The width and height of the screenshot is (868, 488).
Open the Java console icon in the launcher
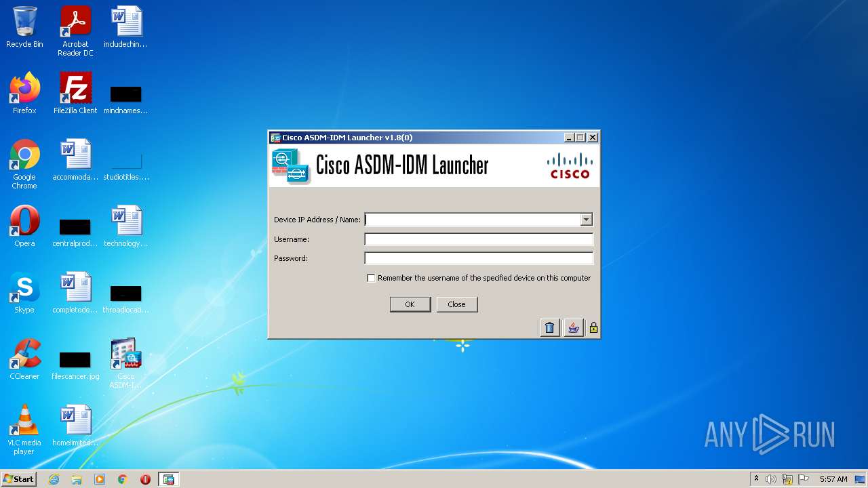pos(574,328)
